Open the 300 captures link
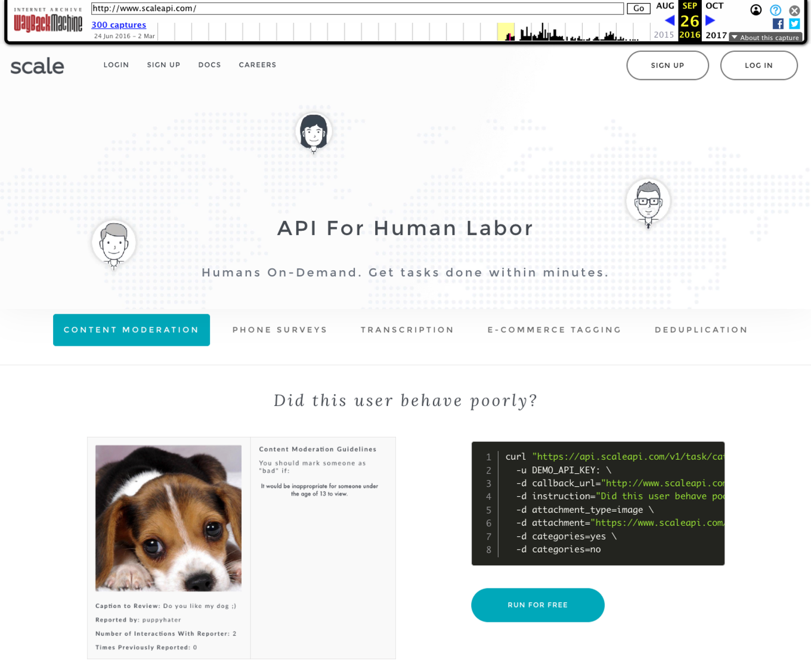 pyautogui.click(x=119, y=24)
